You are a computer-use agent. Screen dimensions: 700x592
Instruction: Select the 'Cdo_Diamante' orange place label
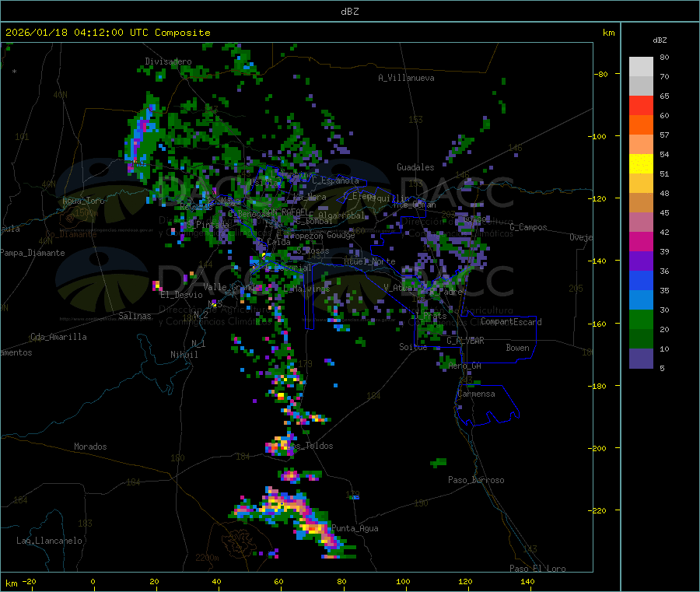[71, 234]
